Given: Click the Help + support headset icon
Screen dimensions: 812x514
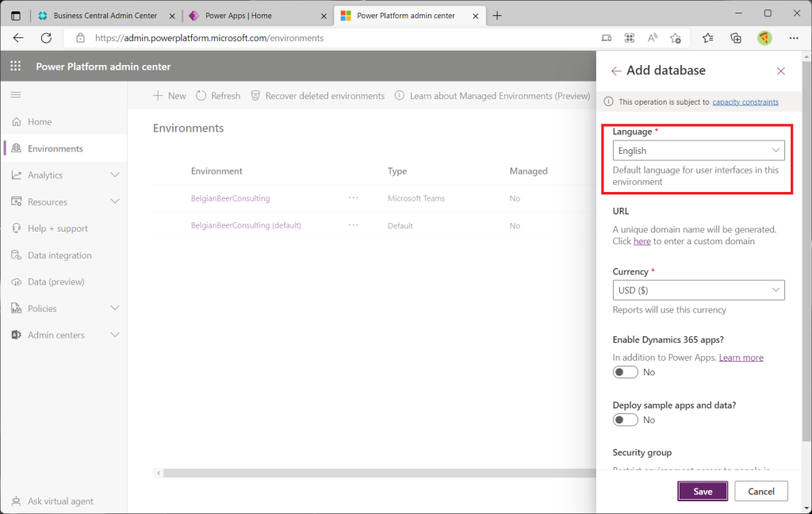Looking at the screenshot, I should point(17,228).
